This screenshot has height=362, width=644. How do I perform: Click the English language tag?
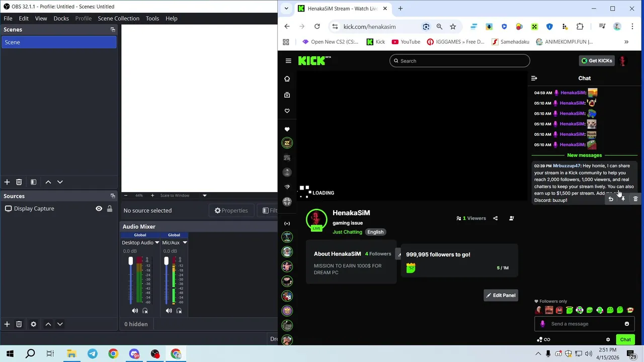375,232
